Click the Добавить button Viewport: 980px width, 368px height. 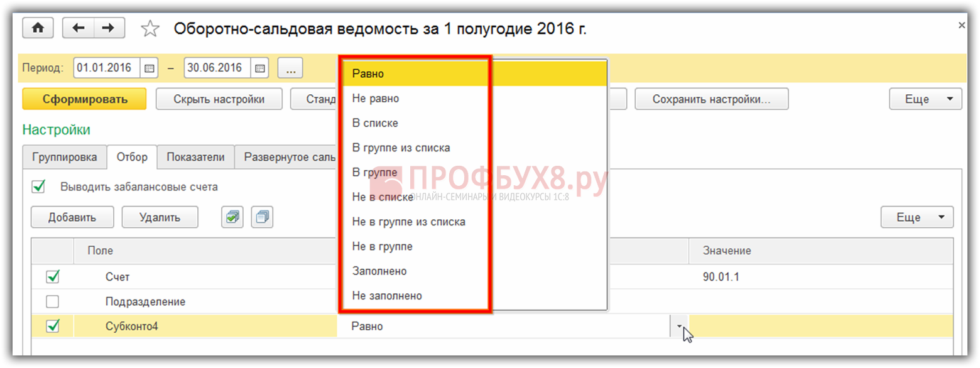tap(72, 217)
